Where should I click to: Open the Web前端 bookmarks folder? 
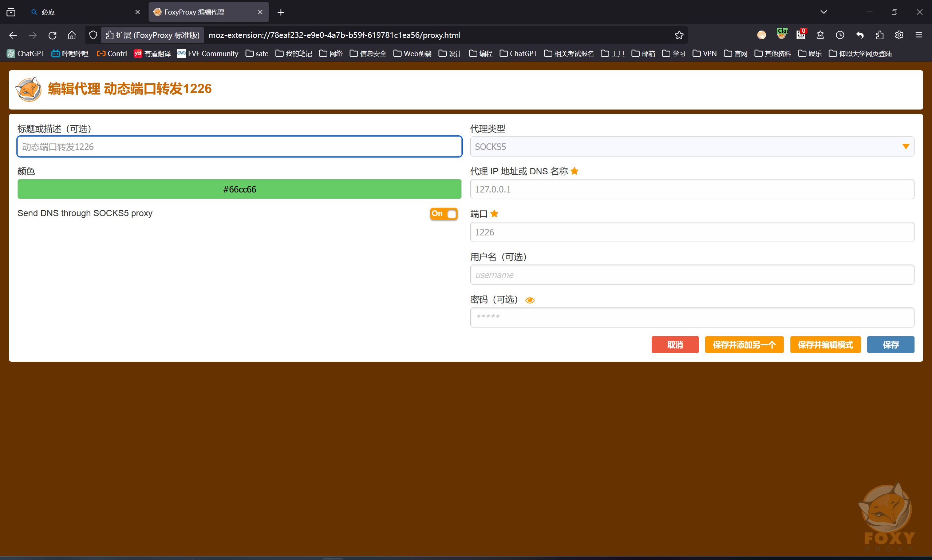[412, 53]
